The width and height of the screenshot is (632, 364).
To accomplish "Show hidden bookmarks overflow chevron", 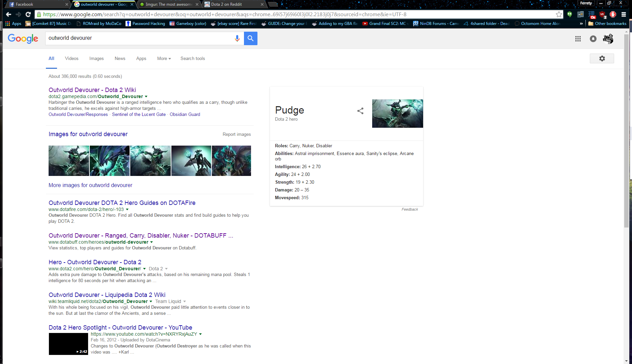I will (581, 24).
